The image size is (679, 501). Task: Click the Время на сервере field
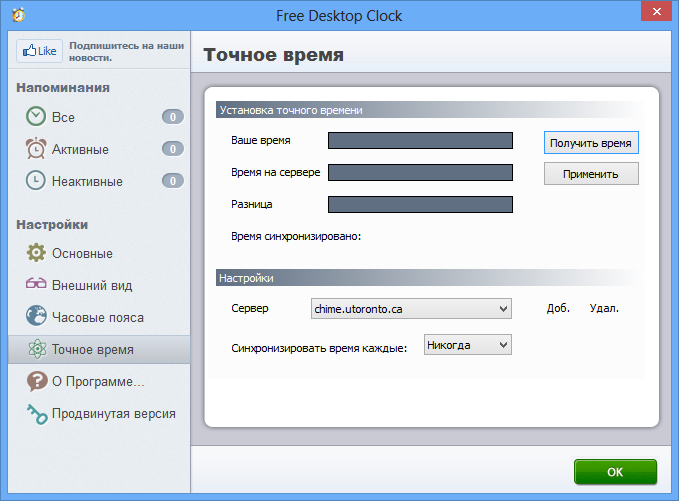coord(420,172)
